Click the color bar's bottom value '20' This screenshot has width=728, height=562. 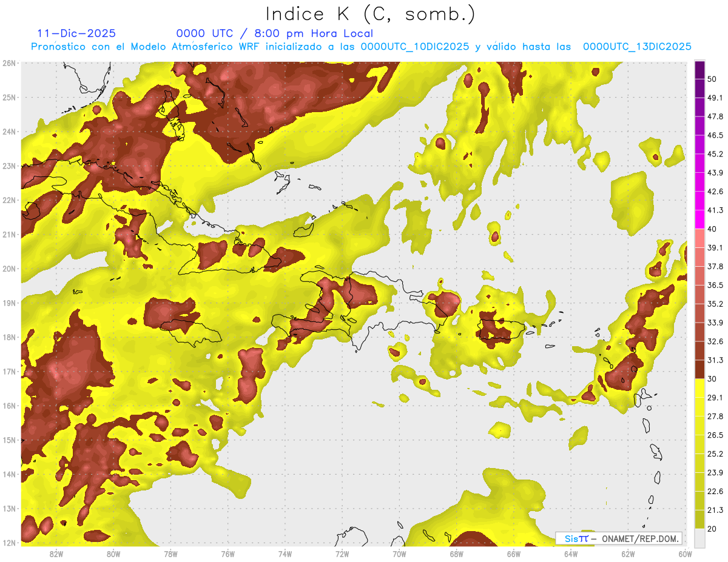(x=712, y=529)
